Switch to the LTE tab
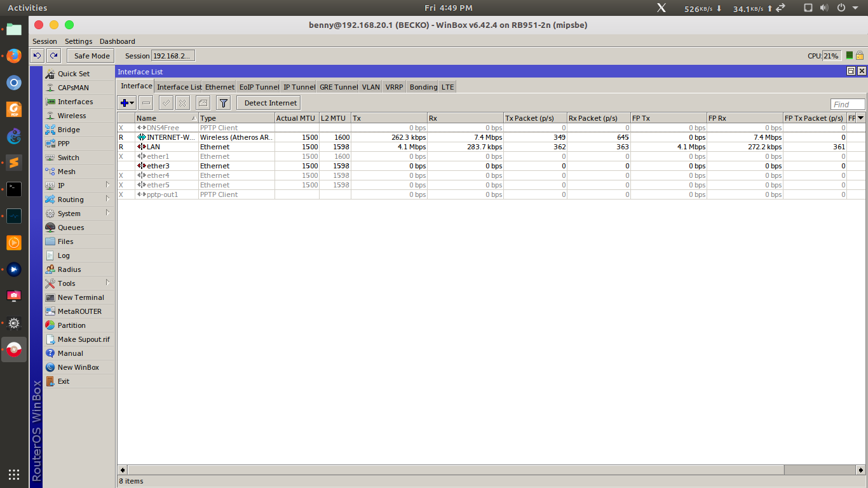Viewport: 868px width, 488px height. [448, 87]
